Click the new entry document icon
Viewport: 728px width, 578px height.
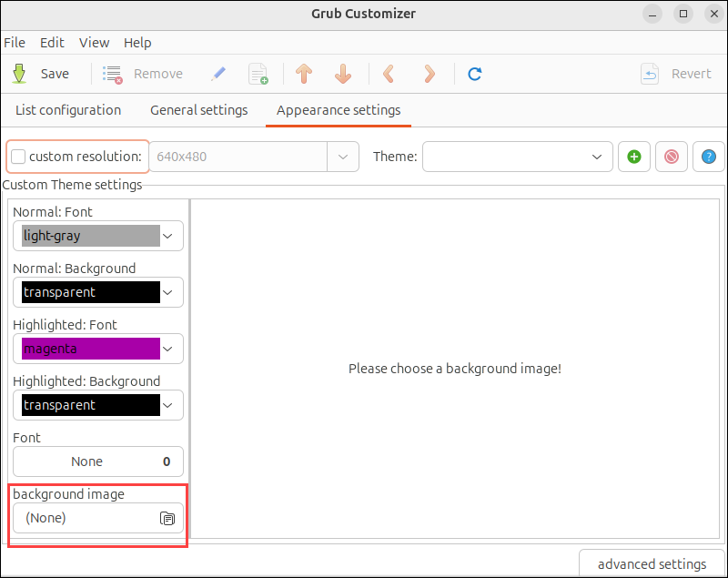tap(258, 74)
